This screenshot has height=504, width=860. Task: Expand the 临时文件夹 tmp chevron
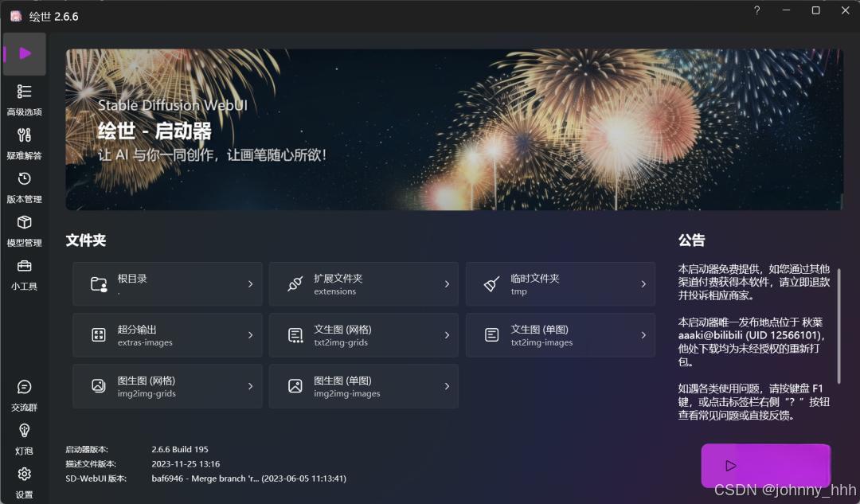643,284
